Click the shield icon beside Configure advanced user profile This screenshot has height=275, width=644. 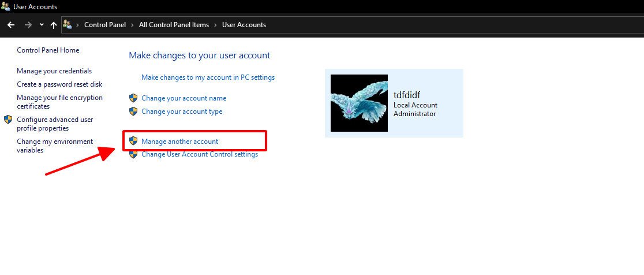tap(8, 120)
